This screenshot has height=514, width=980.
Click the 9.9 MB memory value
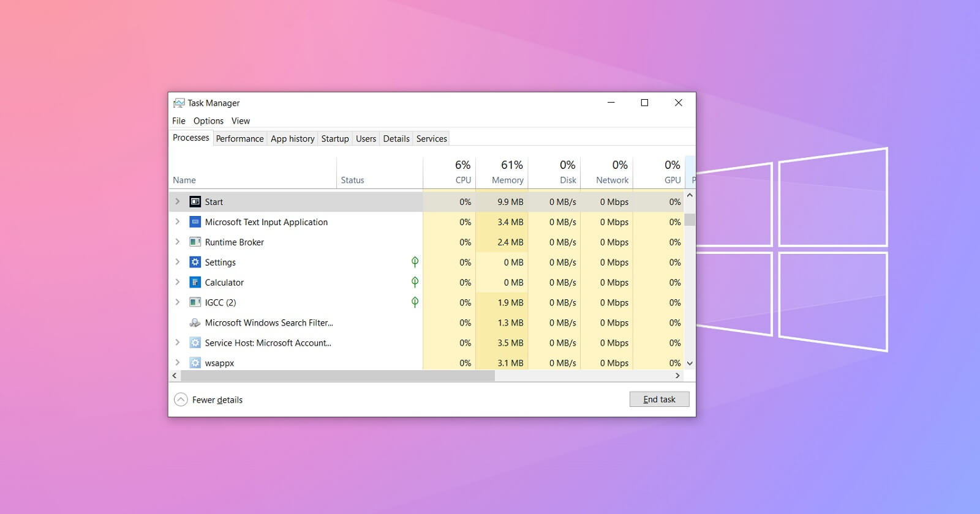[x=510, y=201]
